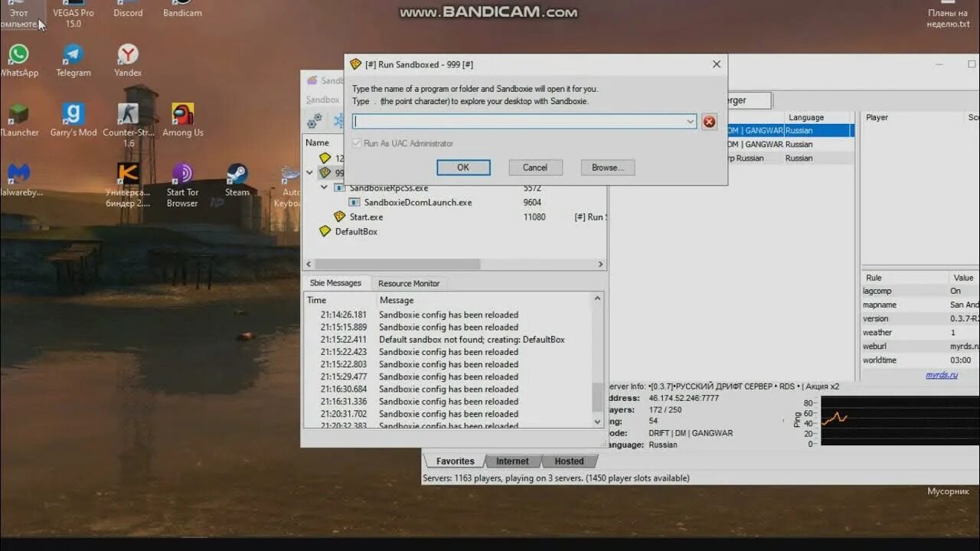Open the Start Tor Browser desktop icon
Screen dimensions: 980x551
[x=182, y=184]
